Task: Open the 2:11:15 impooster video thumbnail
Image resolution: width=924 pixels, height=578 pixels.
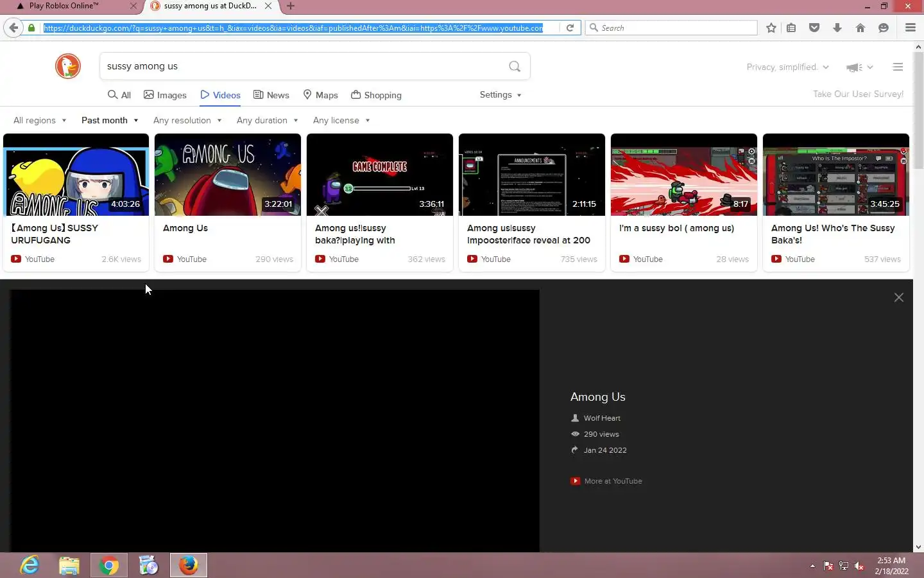Action: [532, 175]
